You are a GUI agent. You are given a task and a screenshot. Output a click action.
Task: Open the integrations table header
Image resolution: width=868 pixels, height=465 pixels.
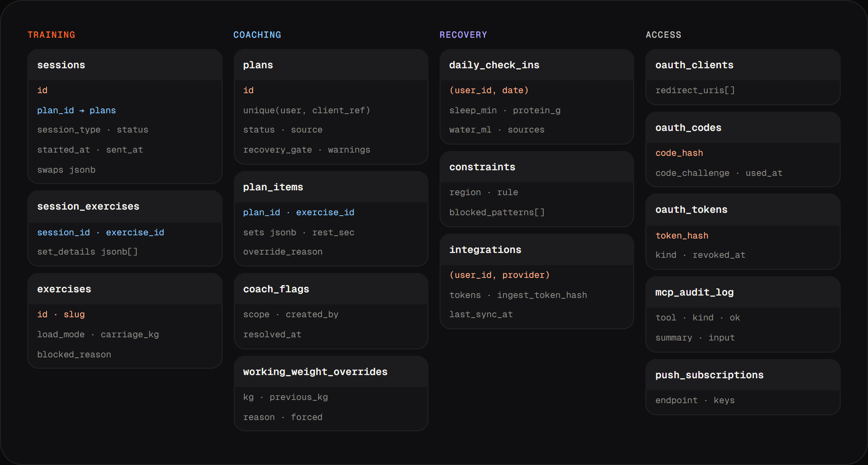pyautogui.click(x=537, y=250)
